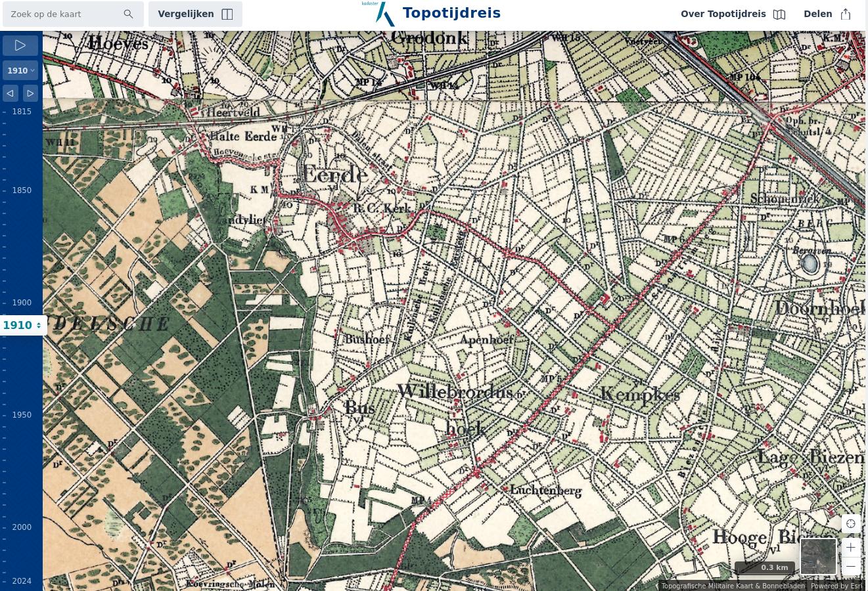Image resolution: width=868 pixels, height=591 pixels.
Task: Jump to 2024 on the timeline
Action: (x=22, y=581)
